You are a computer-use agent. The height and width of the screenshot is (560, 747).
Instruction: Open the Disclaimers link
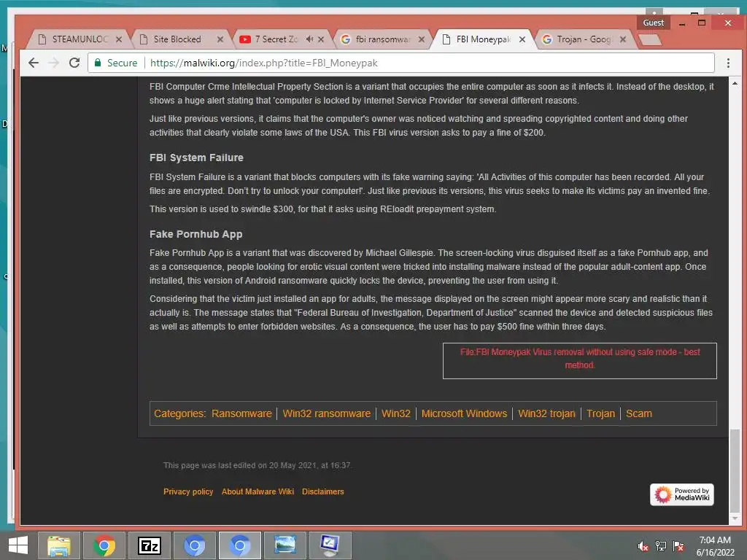click(x=323, y=491)
